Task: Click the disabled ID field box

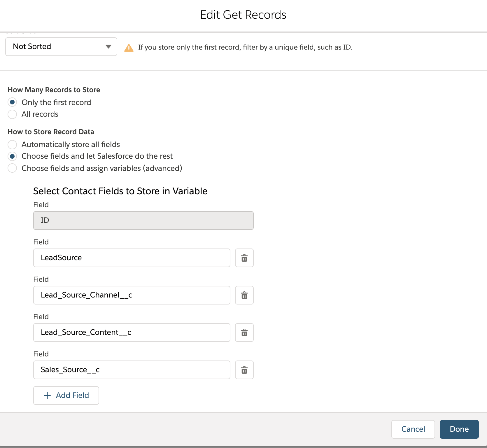Action: click(143, 220)
